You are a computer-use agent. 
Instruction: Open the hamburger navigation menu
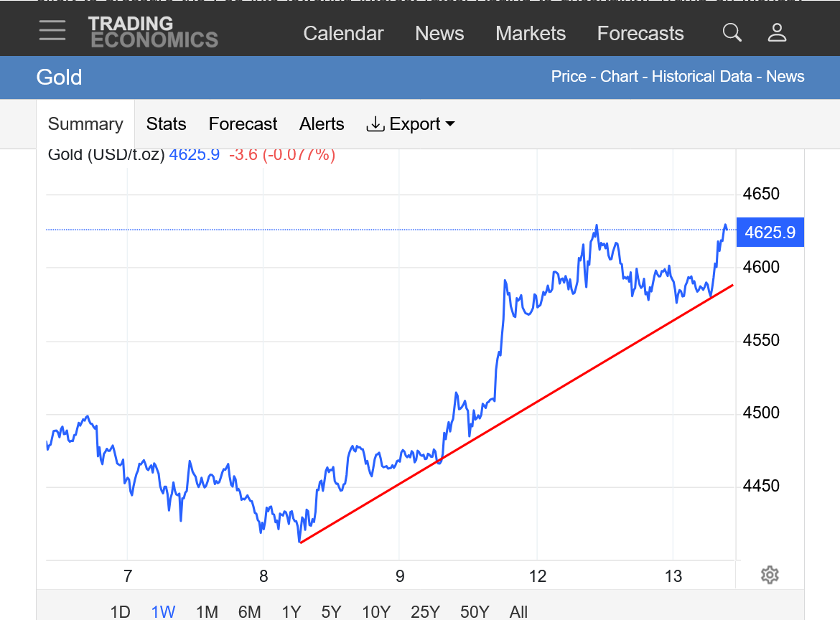point(52,31)
